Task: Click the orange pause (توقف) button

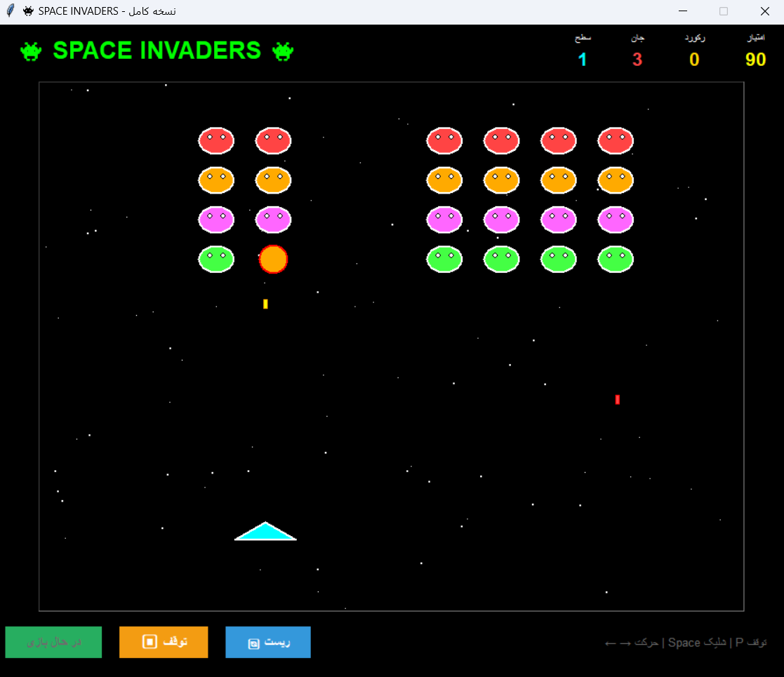Action: (x=164, y=642)
